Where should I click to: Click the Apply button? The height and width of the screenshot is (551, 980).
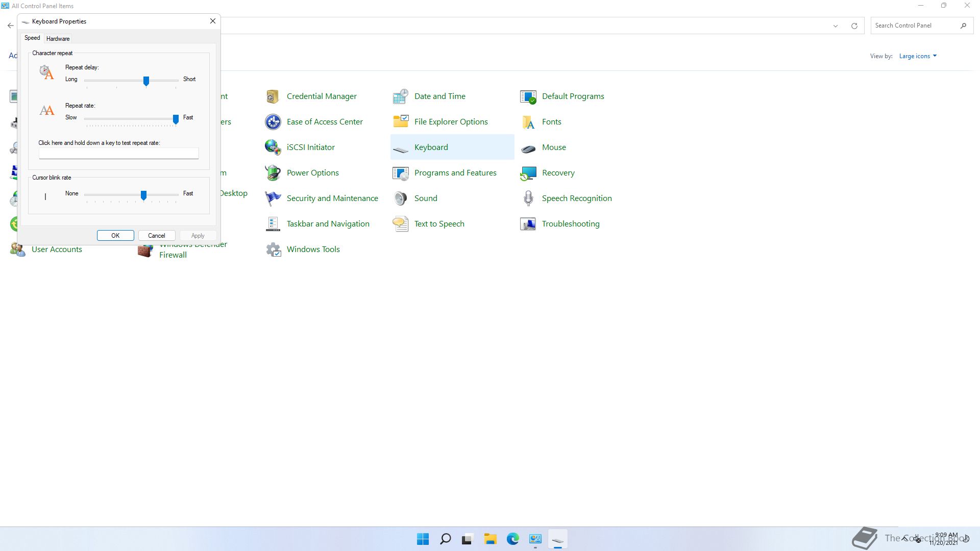click(198, 236)
